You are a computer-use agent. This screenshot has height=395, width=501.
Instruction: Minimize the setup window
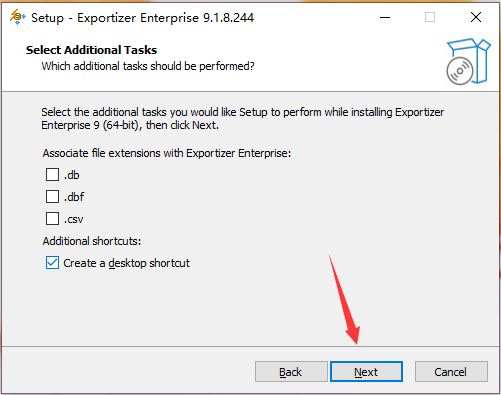(385, 17)
